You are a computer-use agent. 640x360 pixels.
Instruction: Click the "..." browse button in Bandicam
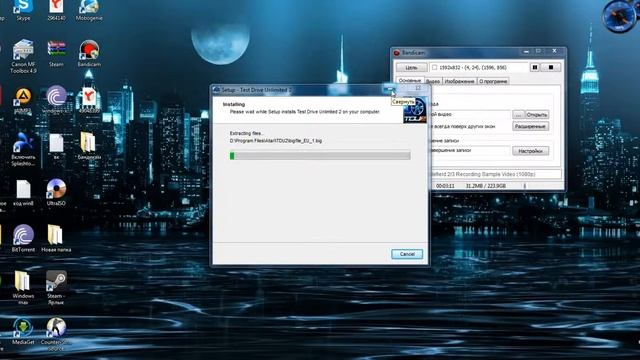click(518, 115)
